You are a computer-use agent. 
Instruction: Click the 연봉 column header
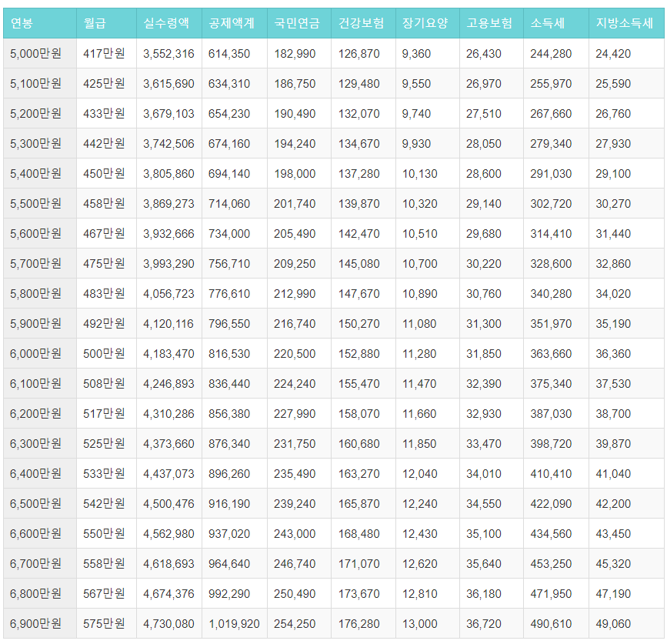tap(40, 23)
